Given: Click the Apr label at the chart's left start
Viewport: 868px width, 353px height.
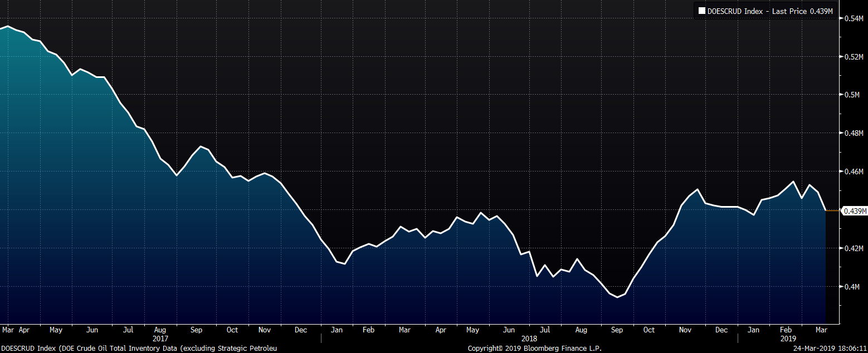Looking at the screenshot, I should click(x=25, y=330).
